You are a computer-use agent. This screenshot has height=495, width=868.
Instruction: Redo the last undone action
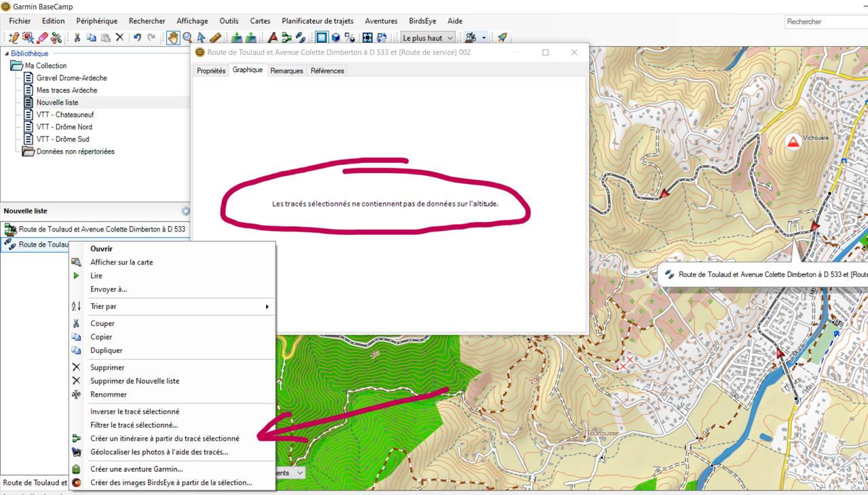[x=151, y=38]
